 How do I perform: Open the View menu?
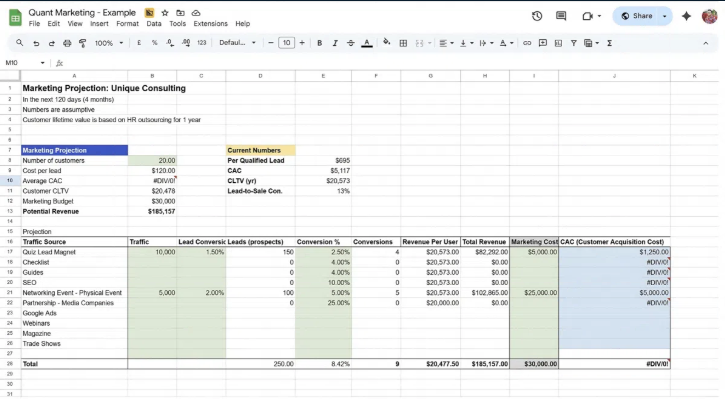pyautogui.click(x=75, y=24)
